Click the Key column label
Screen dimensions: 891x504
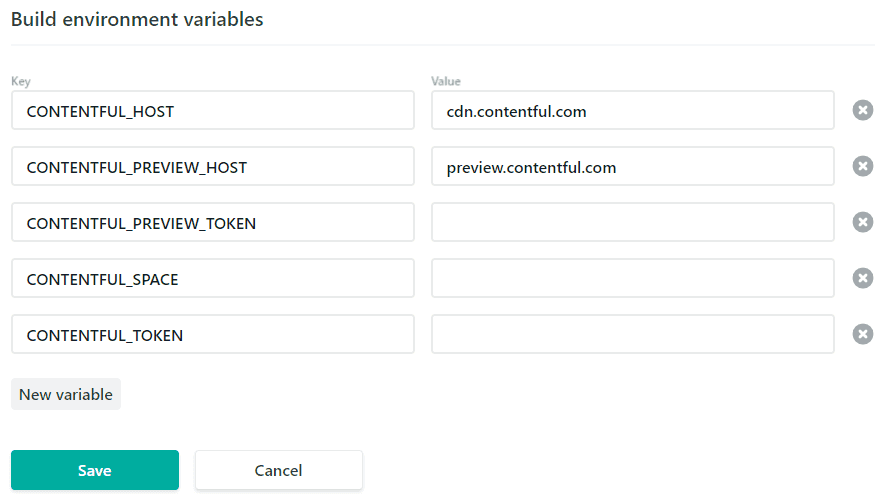coord(20,81)
